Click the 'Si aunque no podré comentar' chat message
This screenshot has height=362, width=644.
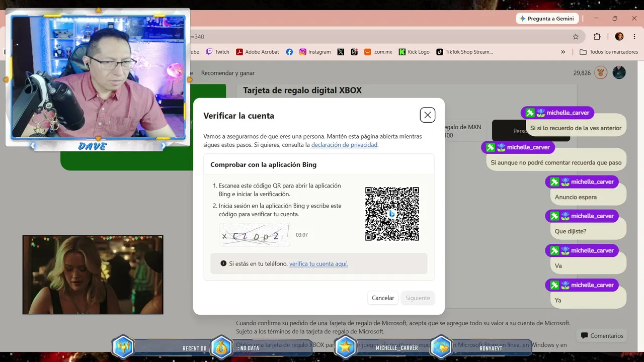tap(556, 162)
